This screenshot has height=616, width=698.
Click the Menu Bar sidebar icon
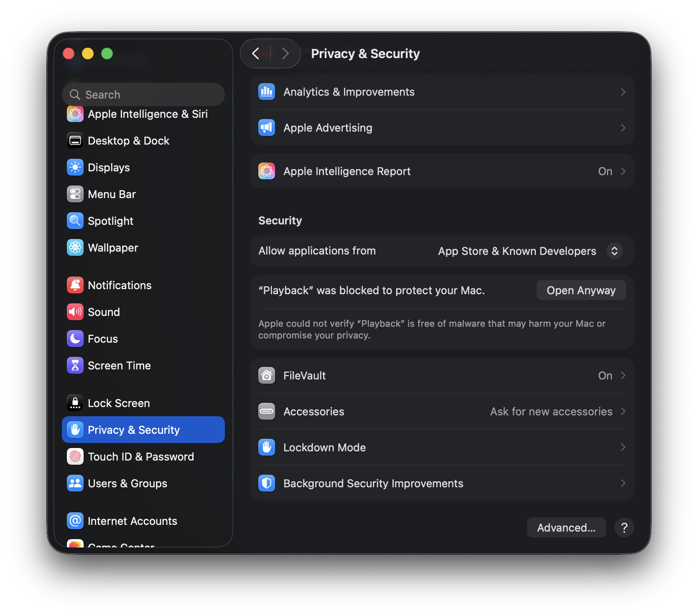pyautogui.click(x=75, y=194)
